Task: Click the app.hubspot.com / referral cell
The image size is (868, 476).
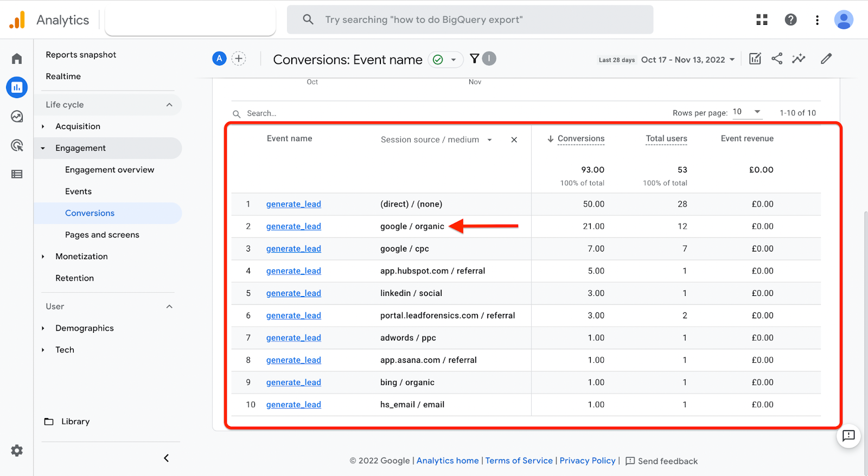Action: (x=433, y=271)
